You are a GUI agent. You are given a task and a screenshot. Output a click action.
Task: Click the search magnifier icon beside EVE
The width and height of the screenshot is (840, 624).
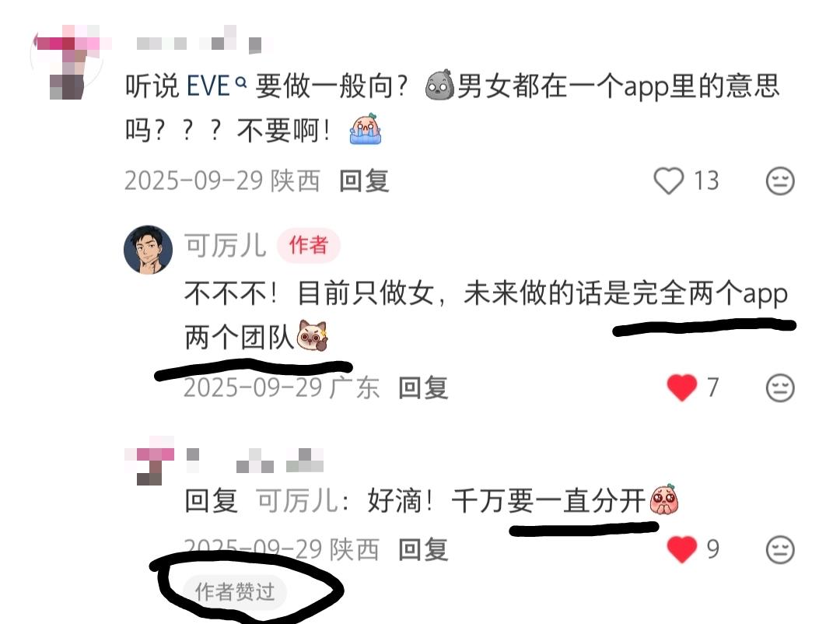point(241,82)
